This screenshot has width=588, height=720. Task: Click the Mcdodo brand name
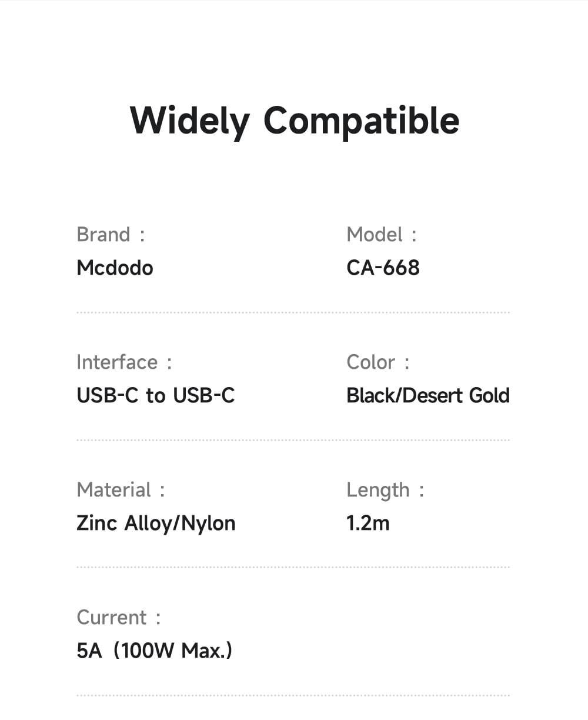[x=115, y=268]
